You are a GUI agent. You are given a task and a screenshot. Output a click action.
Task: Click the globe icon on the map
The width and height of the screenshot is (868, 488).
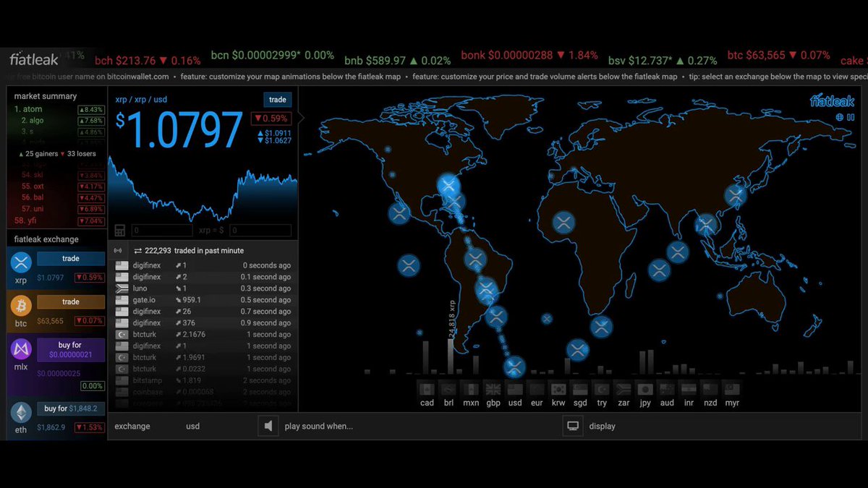click(x=840, y=117)
